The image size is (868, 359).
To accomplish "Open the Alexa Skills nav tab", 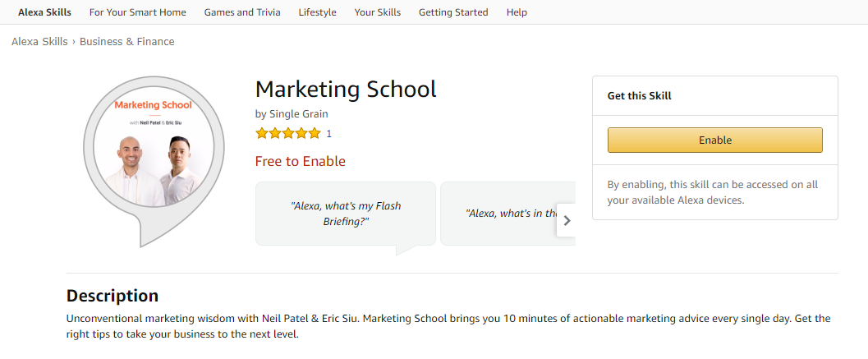I will [44, 12].
